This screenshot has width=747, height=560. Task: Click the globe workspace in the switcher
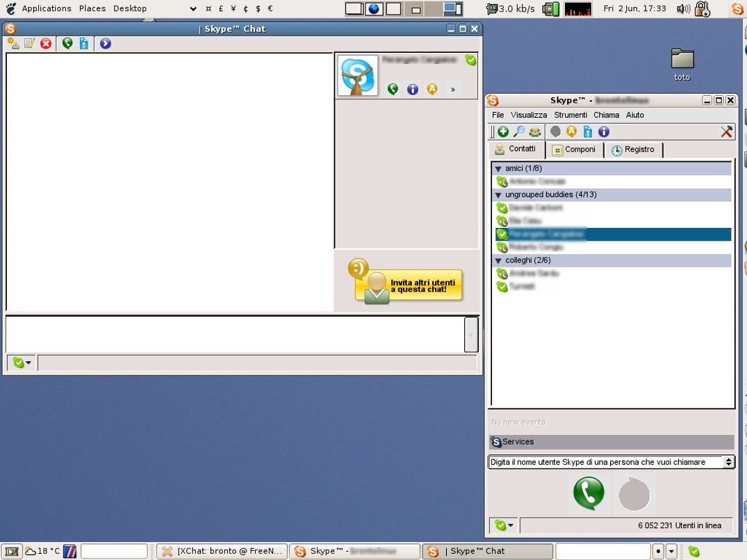[374, 8]
